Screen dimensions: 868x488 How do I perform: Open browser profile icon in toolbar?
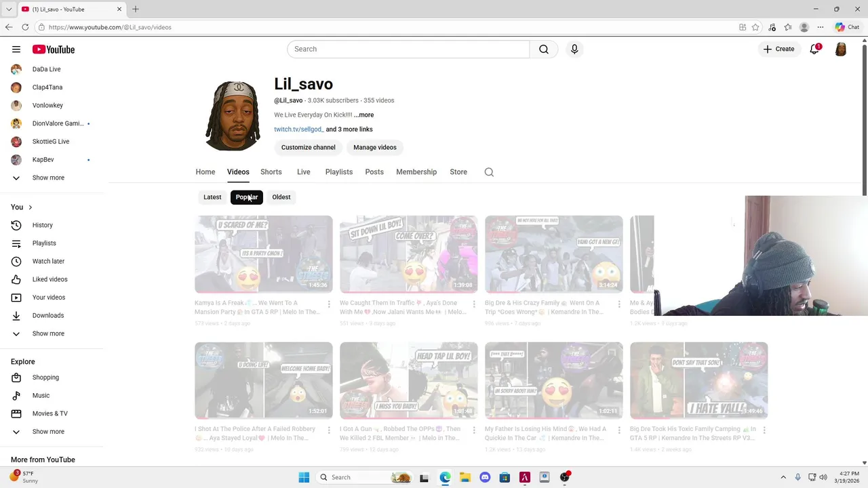point(804,27)
